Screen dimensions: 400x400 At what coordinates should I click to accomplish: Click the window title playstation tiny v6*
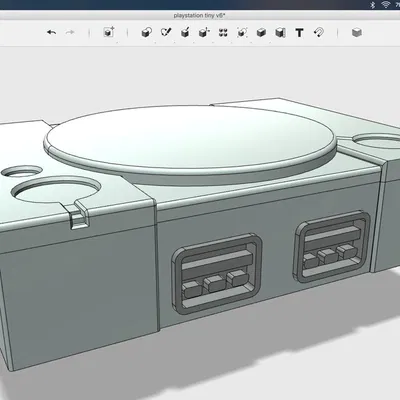click(199, 15)
